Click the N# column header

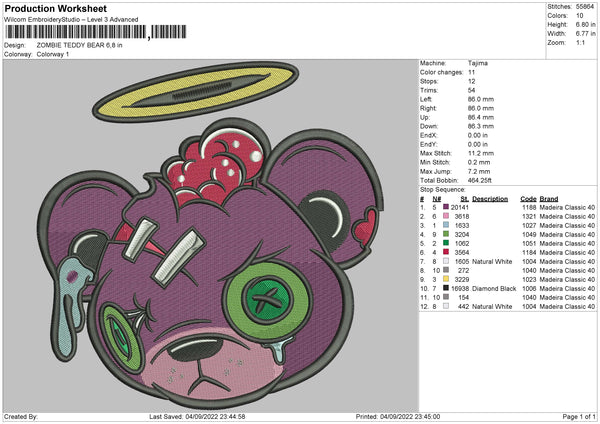click(x=437, y=199)
